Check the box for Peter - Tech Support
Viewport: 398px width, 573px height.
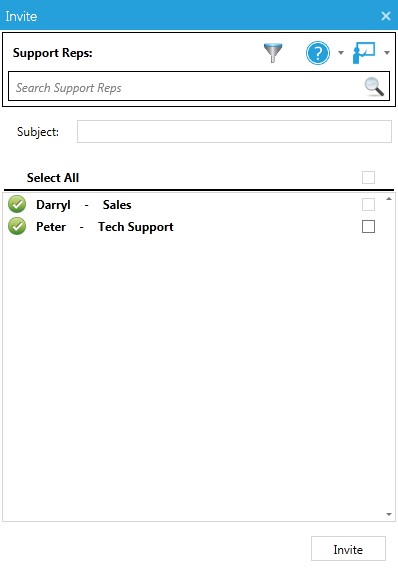(368, 227)
